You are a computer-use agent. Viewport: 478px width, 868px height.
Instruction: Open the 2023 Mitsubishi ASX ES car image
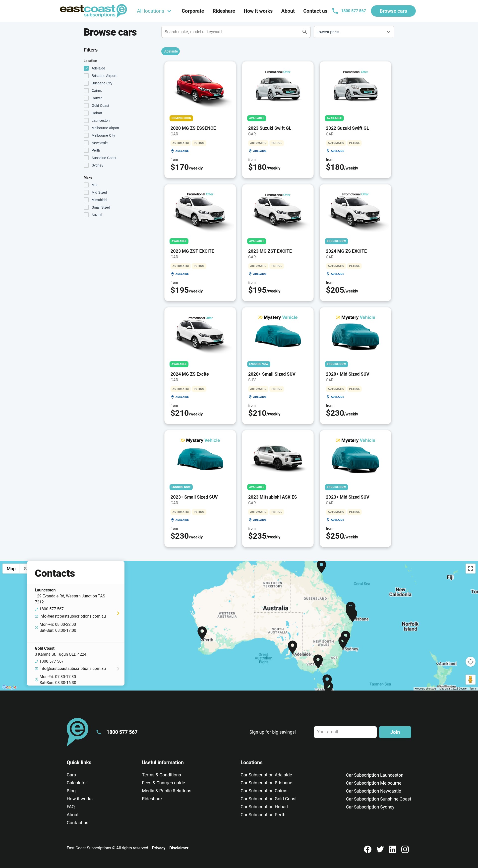pyautogui.click(x=278, y=458)
